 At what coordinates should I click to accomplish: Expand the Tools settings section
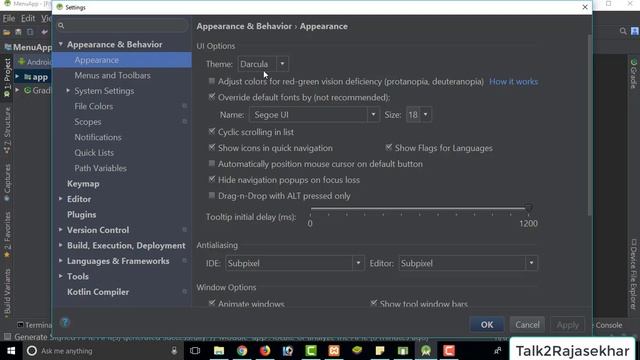(60, 276)
